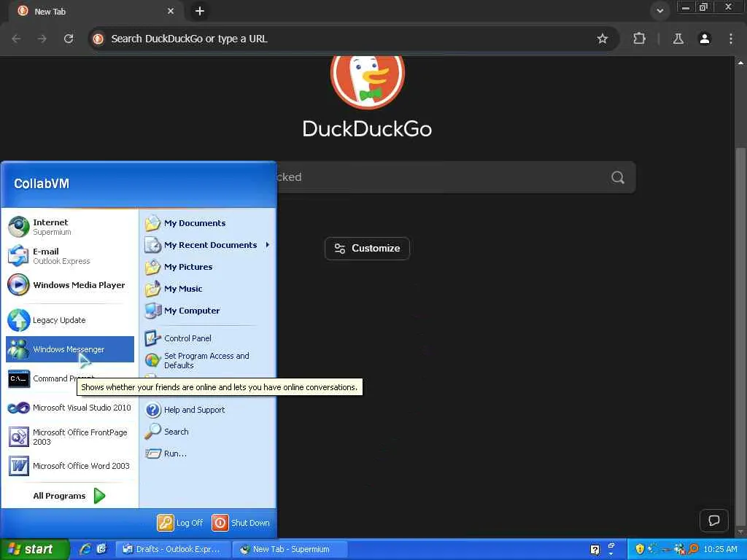Open the browser three-dot menu
Screen dimensions: 747x560
731,39
